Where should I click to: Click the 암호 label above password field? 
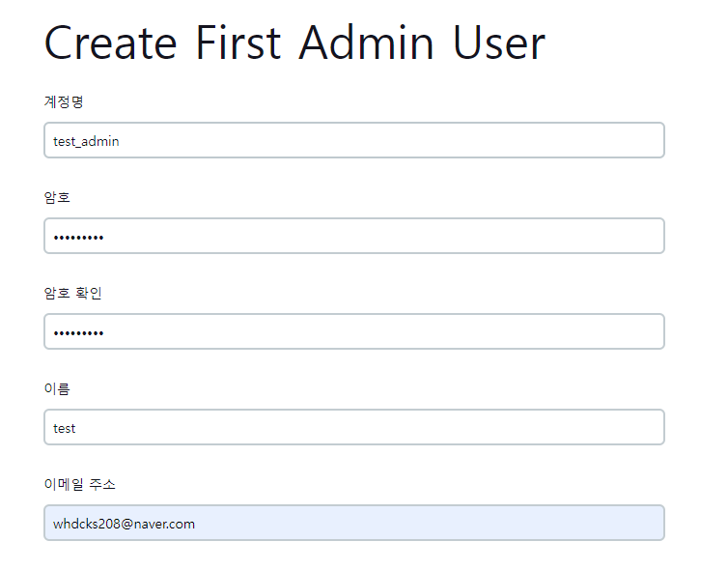[x=57, y=197]
